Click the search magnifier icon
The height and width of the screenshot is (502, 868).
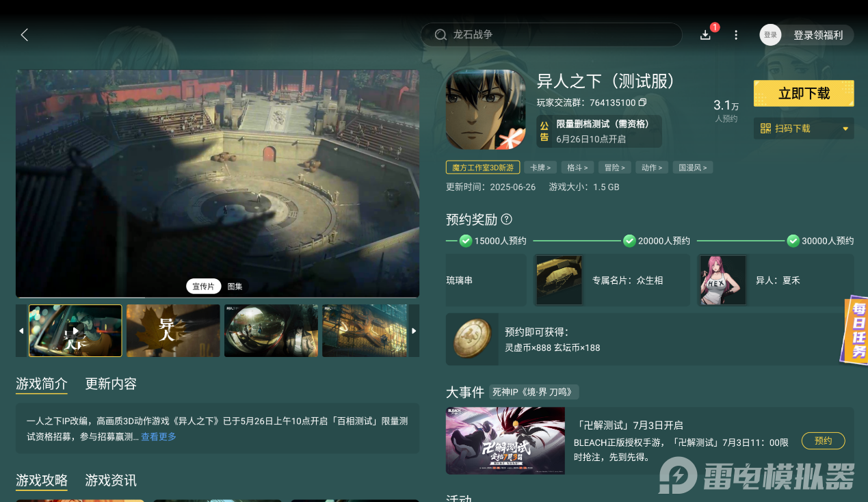[440, 35]
